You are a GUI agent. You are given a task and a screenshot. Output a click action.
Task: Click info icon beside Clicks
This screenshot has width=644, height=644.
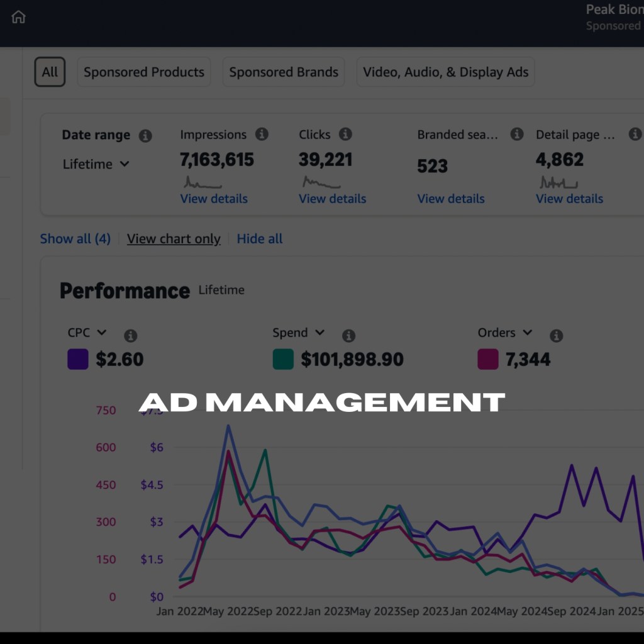tap(345, 134)
